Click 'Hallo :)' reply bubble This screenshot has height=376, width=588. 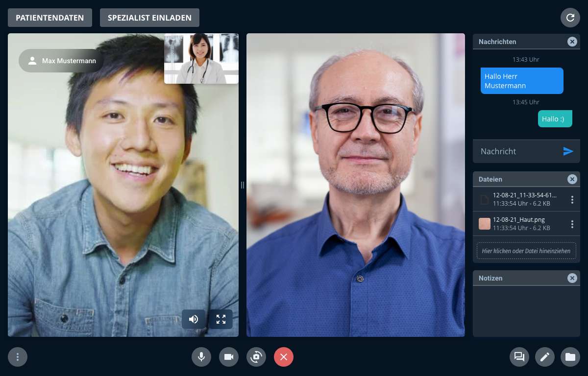(555, 118)
